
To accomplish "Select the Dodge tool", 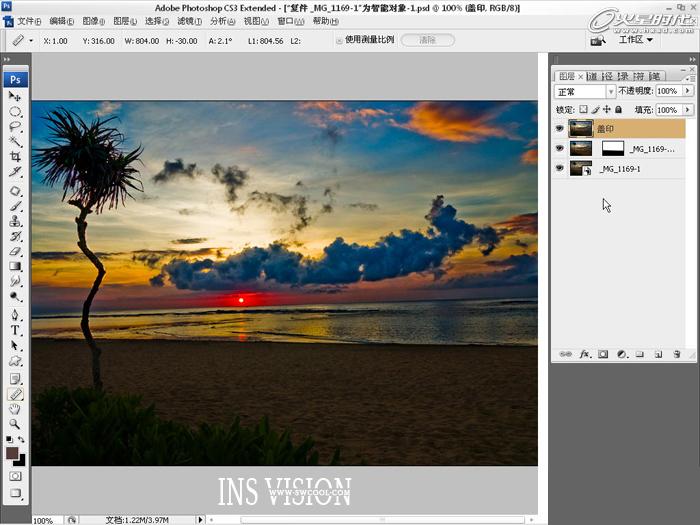I will coord(15,296).
